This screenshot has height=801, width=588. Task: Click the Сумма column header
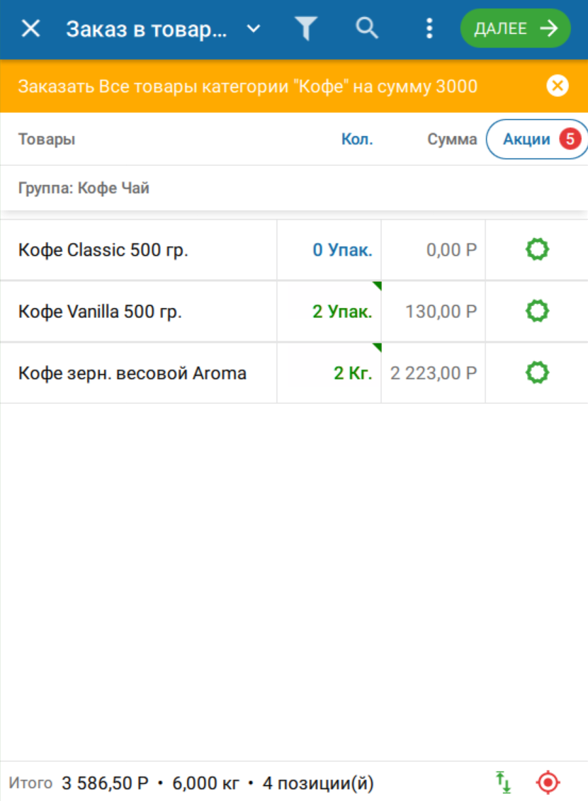452,139
